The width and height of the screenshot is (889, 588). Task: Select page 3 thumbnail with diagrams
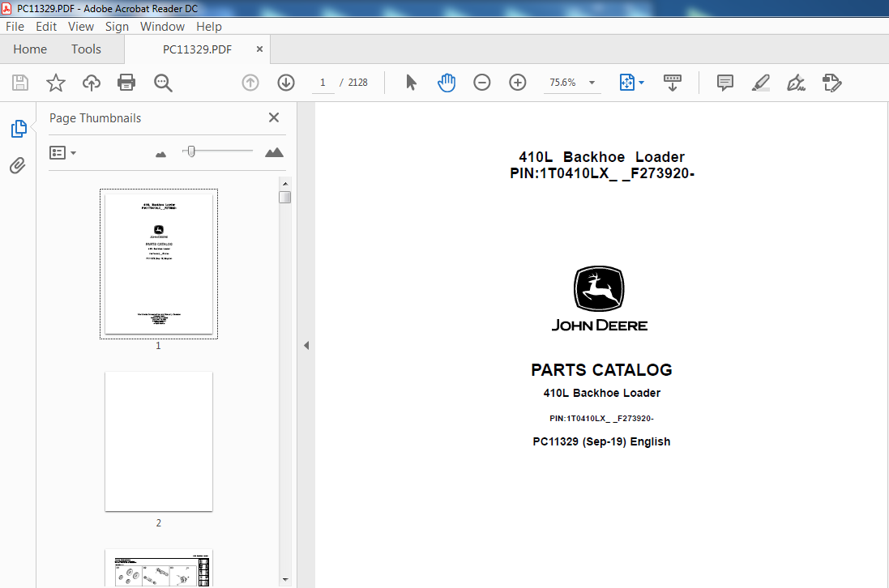159,569
